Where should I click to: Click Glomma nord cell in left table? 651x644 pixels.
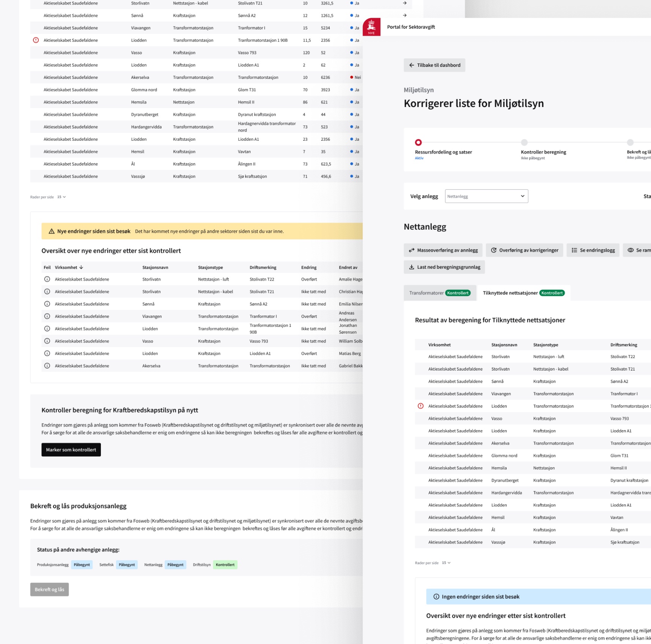(144, 90)
